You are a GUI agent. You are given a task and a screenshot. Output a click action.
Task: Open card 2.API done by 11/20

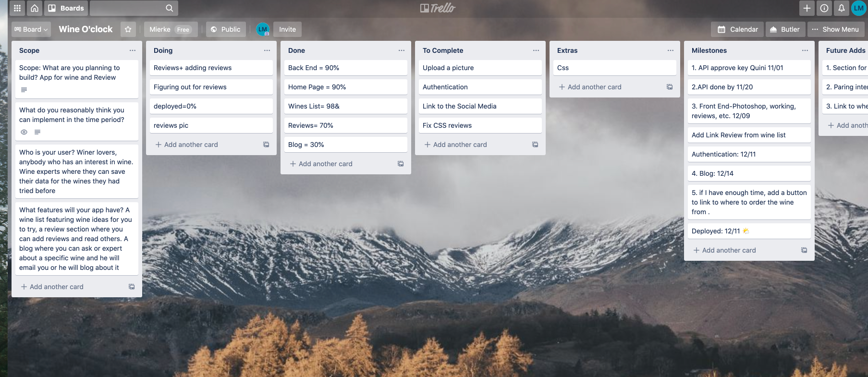(x=749, y=87)
